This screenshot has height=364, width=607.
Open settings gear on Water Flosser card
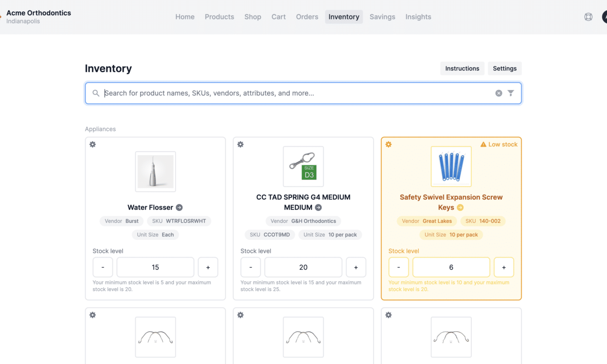(92, 145)
